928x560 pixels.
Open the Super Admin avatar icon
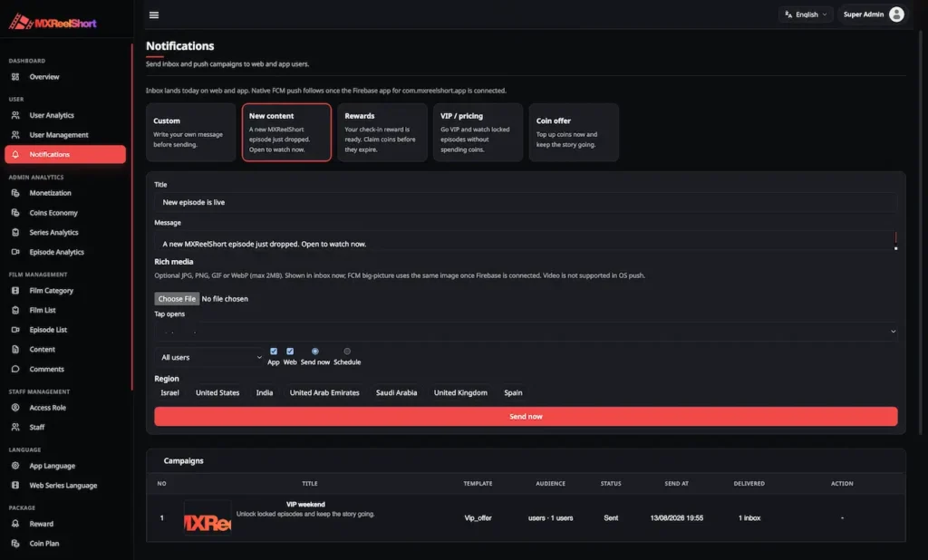pyautogui.click(x=896, y=14)
